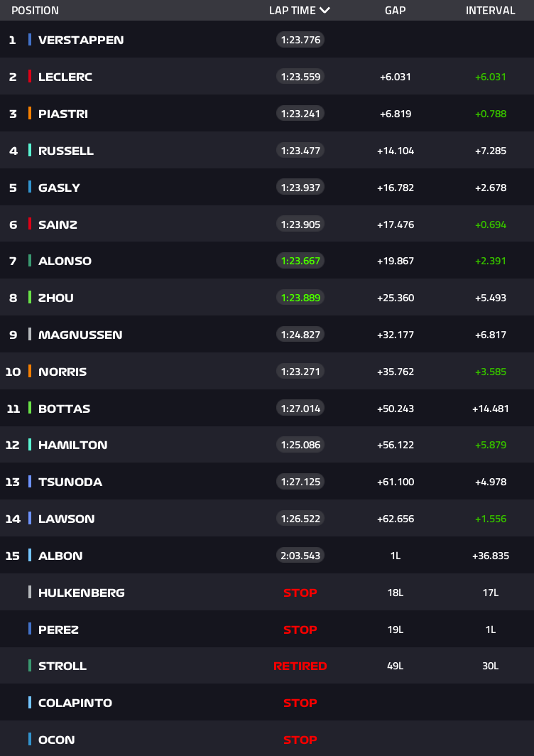This screenshot has height=756, width=534.
Task: Click Leclerc's red team color bar
Action: point(30,76)
